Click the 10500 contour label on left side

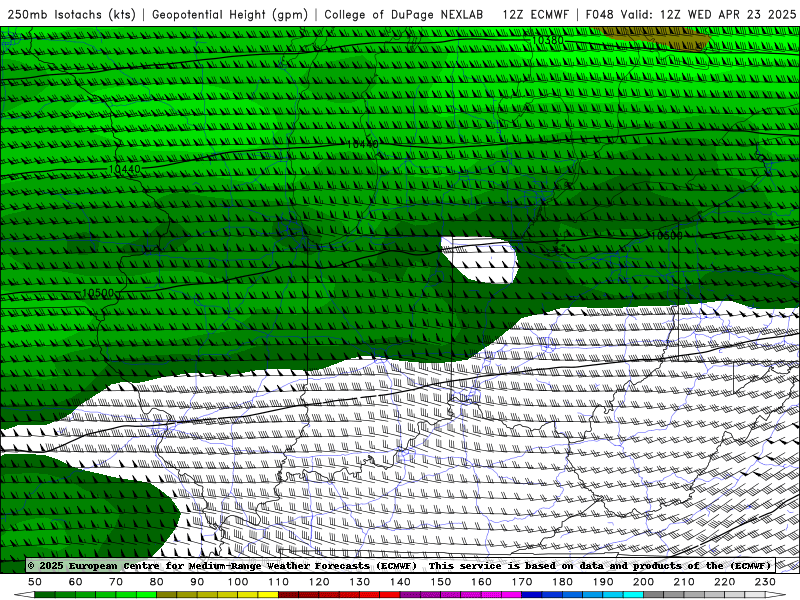98,293
